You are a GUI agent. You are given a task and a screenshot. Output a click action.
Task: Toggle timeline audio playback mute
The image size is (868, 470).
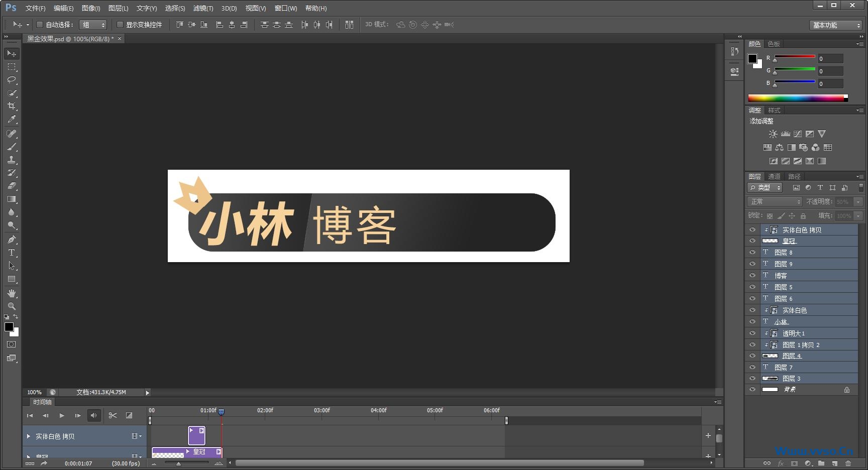pyautogui.click(x=93, y=415)
